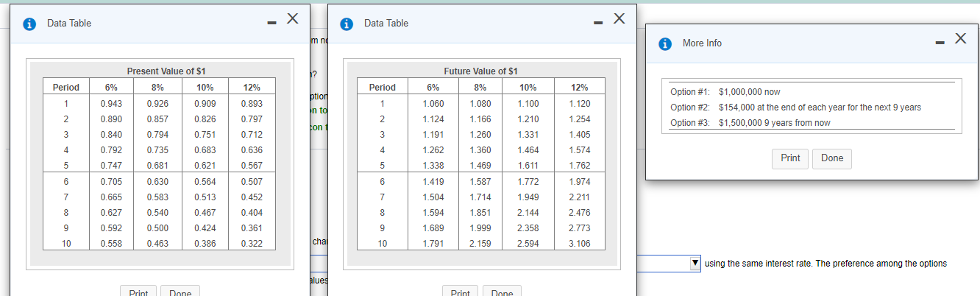Click 'Data Table' title of Present Value dialog

(69, 24)
